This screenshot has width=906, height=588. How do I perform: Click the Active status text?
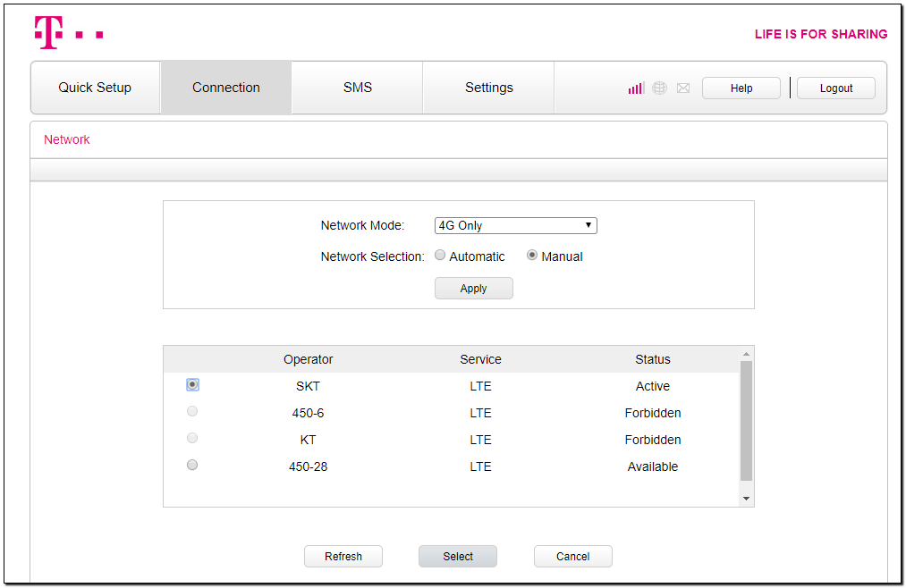653,386
